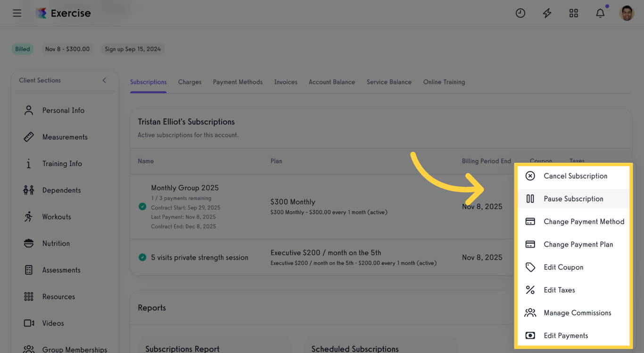644x353 pixels.
Task: Choose Edit Payments from menu
Action: [x=573, y=336]
